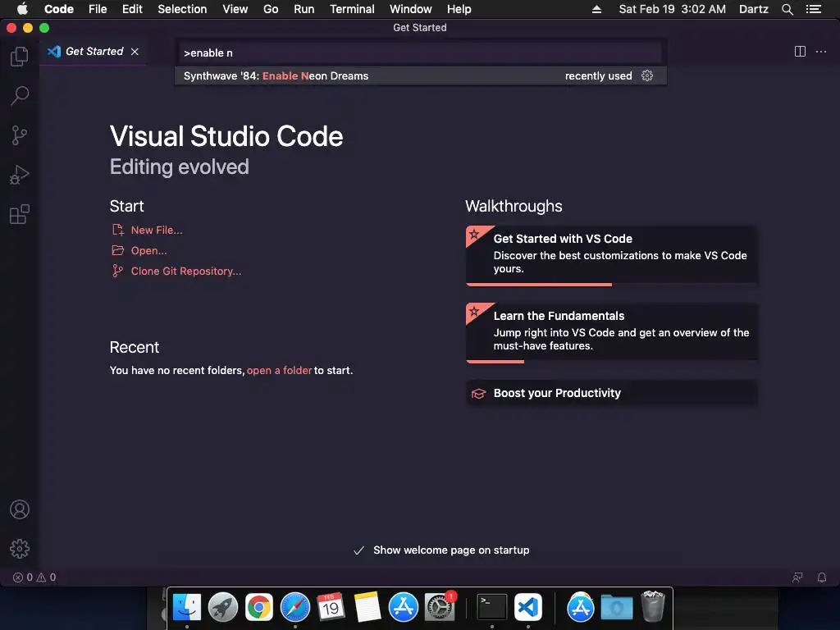The height and width of the screenshot is (630, 840).
Task: Open the editor More Actions ellipsis
Action: 820,52
